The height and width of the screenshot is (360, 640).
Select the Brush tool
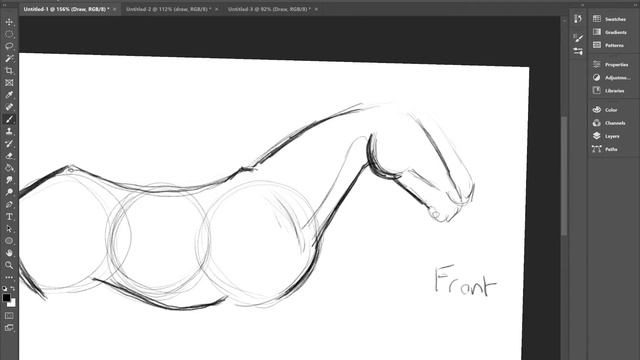tap(9, 119)
